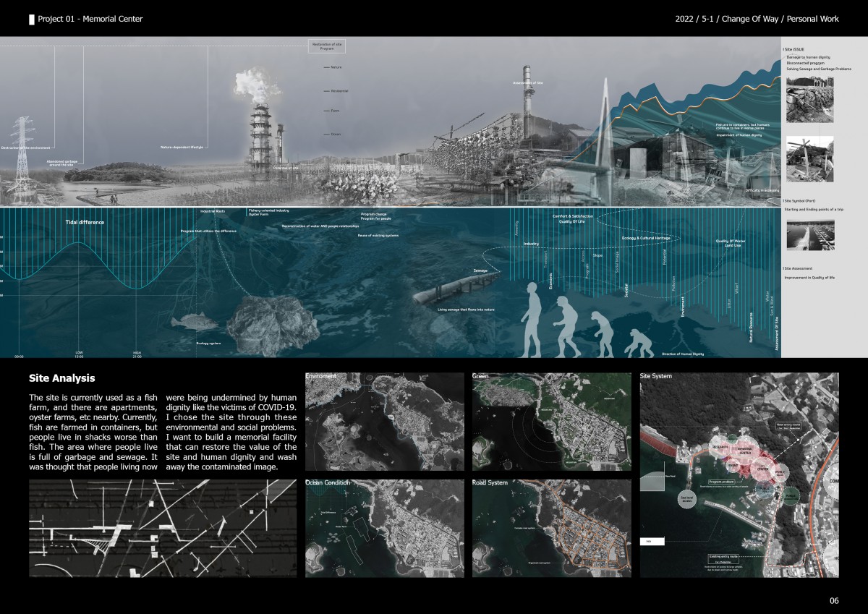Open the port pier photo thumbnail

(810, 235)
